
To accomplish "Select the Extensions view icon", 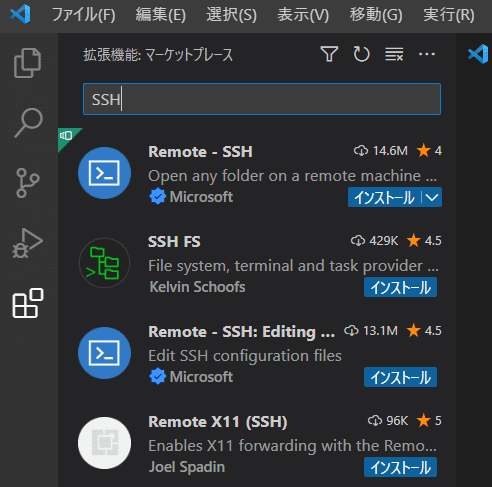I will pos(28,303).
